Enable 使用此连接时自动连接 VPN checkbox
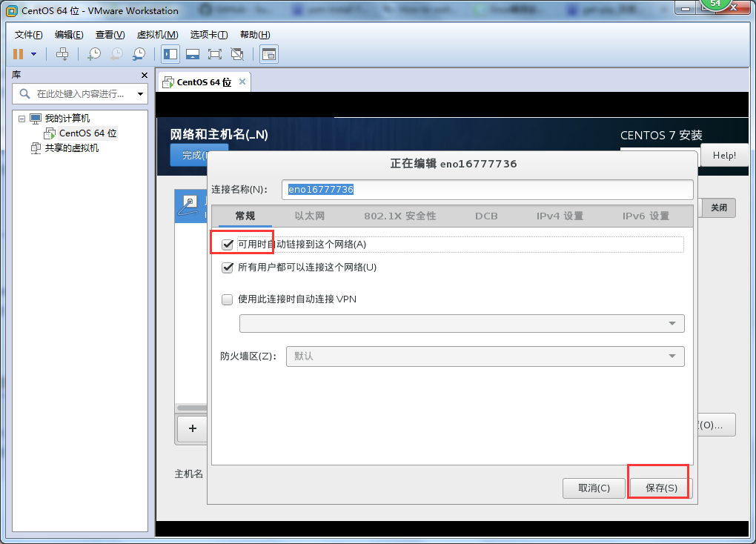This screenshot has height=544, width=756. pyautogui.click(x=227, y=299)
